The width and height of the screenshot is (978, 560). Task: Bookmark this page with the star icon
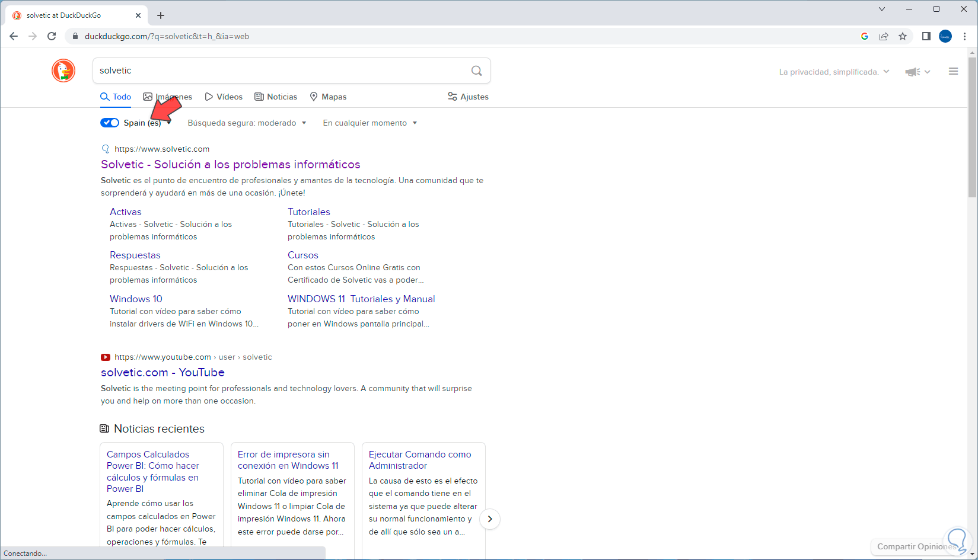point(903,36)
